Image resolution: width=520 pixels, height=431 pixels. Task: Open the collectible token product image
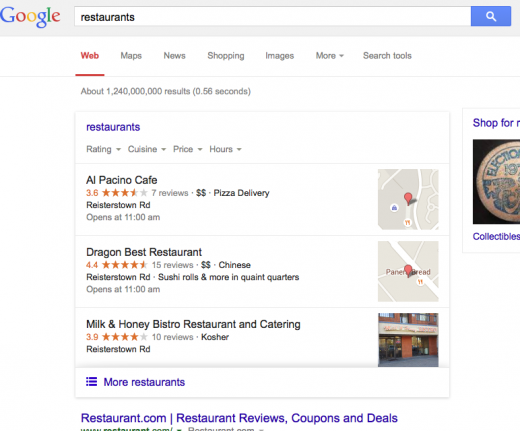[x=496, y=182]
